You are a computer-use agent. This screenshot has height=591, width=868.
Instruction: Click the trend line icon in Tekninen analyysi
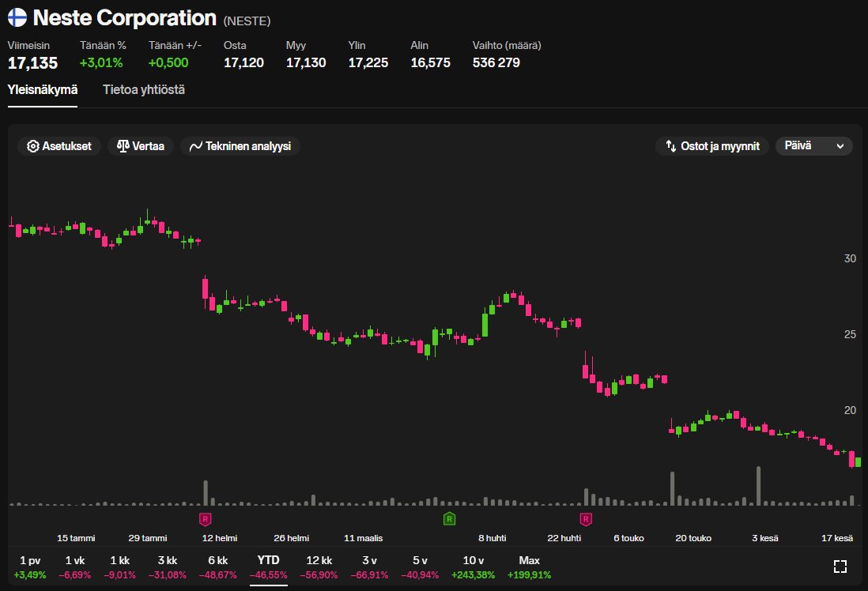[195, 147]
